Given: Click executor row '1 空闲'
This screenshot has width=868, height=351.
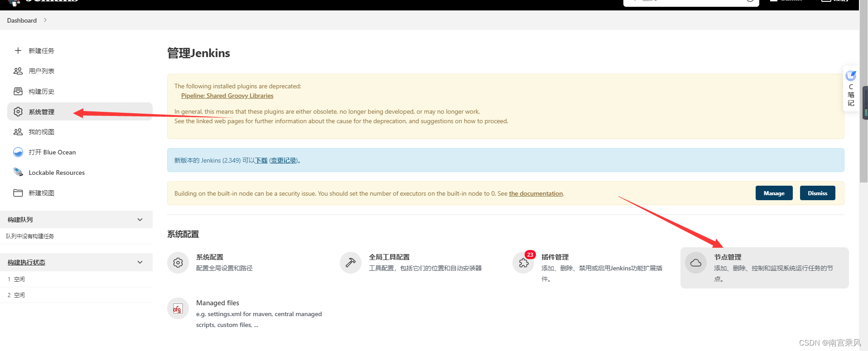Looking at the screenshot, I should pyautogui.click(x=76, y=279).
